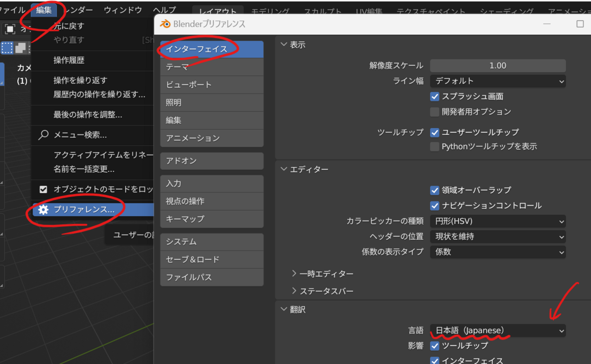Click 解像度スケール 1.00 value field

[x=498, y=66]
